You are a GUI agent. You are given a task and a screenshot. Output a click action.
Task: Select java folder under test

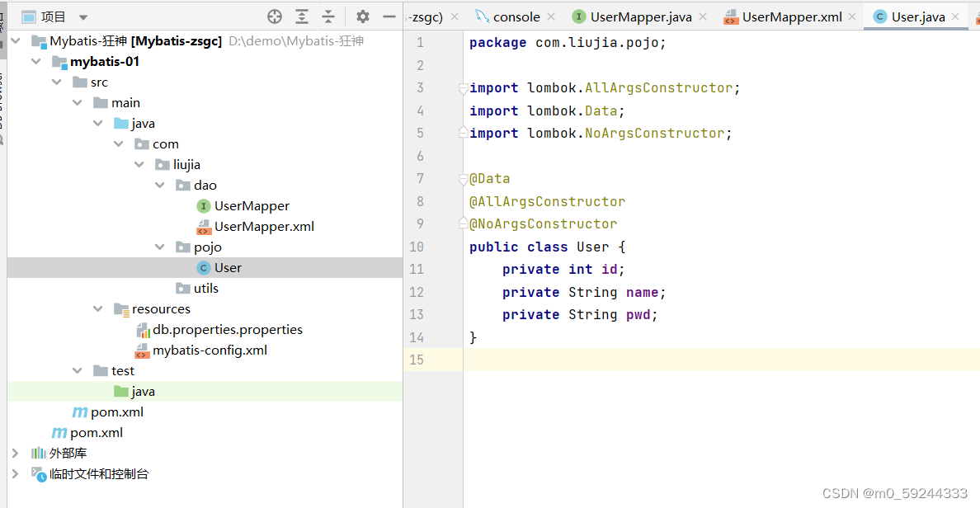point(144,392)
